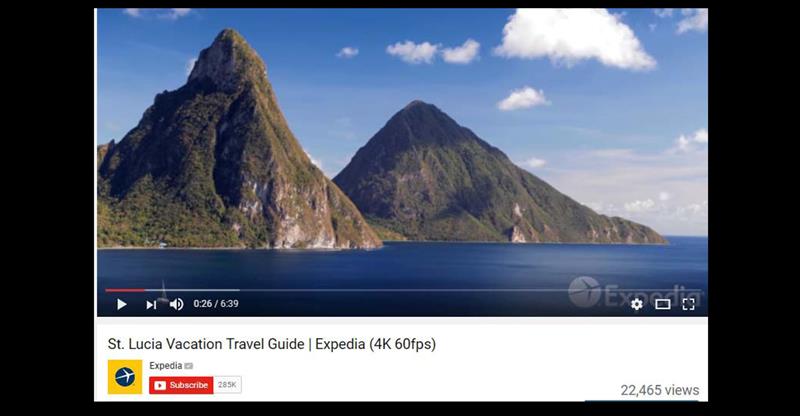Click the 22,465 views counter
The width and height of the screenshot is (800, 416).
[x=660, y=390]
